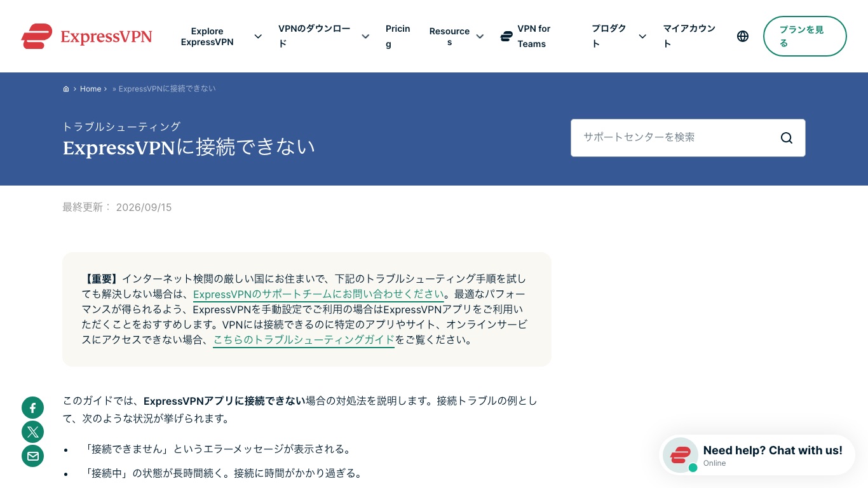Open the Need help? Chat with us! widget
This screenshot has width=868, height=488.
(757, 455)
